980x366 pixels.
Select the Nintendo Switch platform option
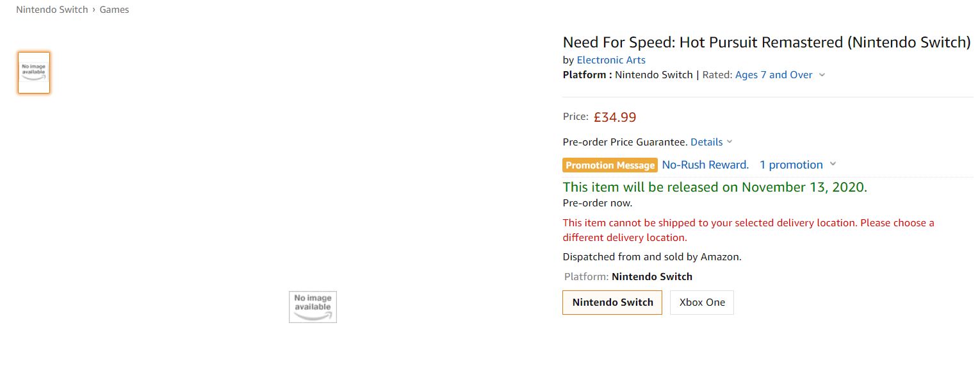(x=612, y=303)
